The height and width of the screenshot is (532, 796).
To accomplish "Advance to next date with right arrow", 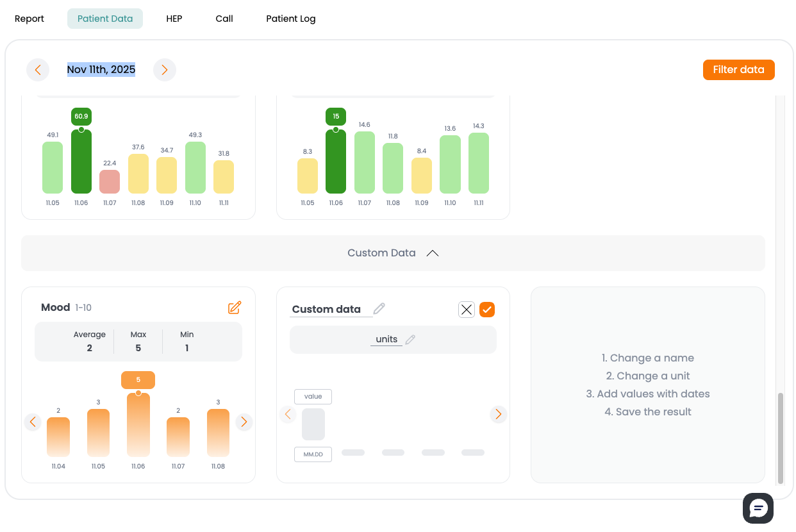I will pyautogui.click(x=165, y=69).
